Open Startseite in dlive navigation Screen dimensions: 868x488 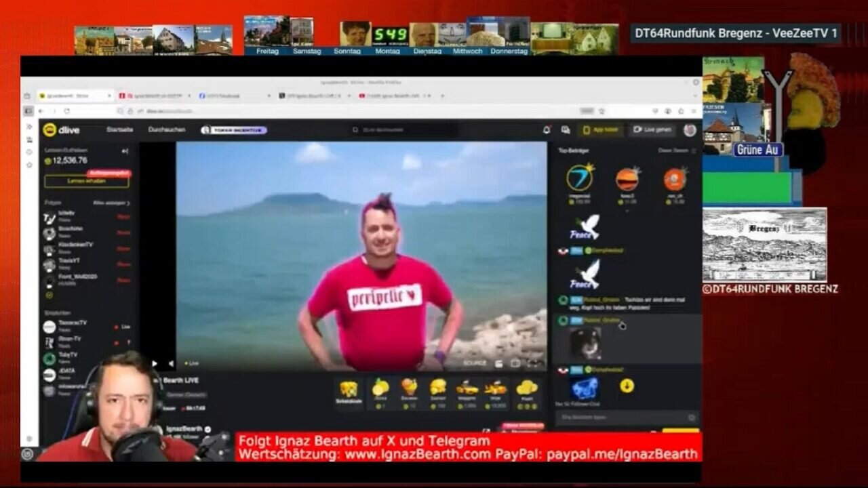119,129
